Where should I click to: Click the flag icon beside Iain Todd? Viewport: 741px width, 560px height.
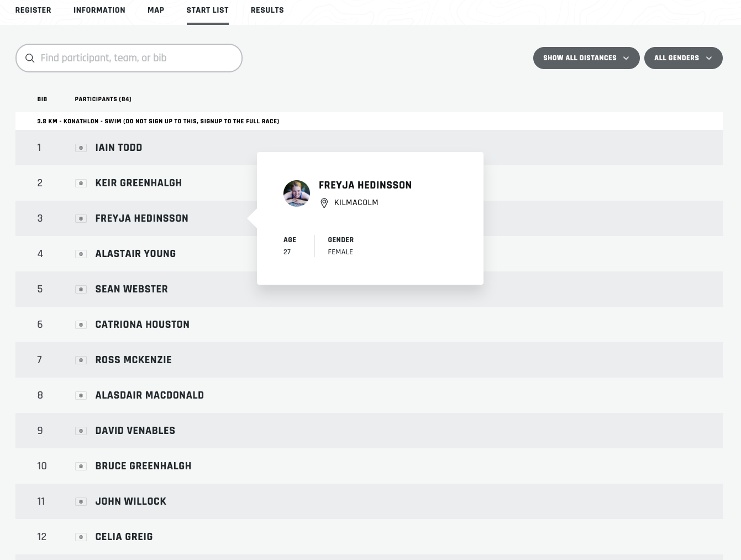point(81,148)
